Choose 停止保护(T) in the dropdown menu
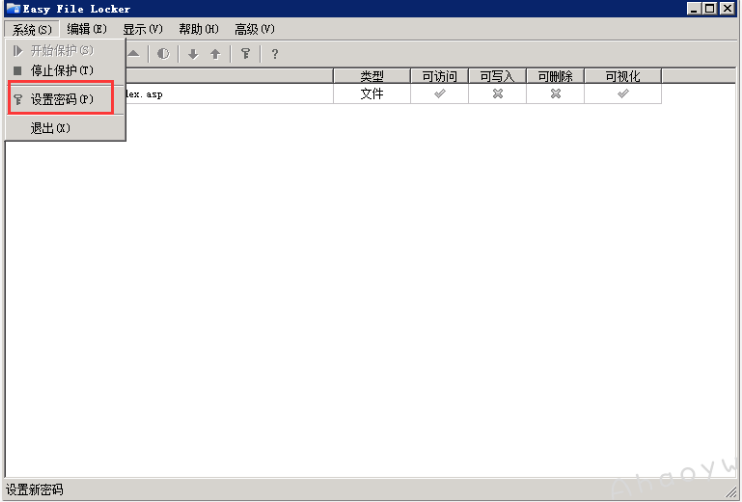742x502 pixels. (61, 71)
